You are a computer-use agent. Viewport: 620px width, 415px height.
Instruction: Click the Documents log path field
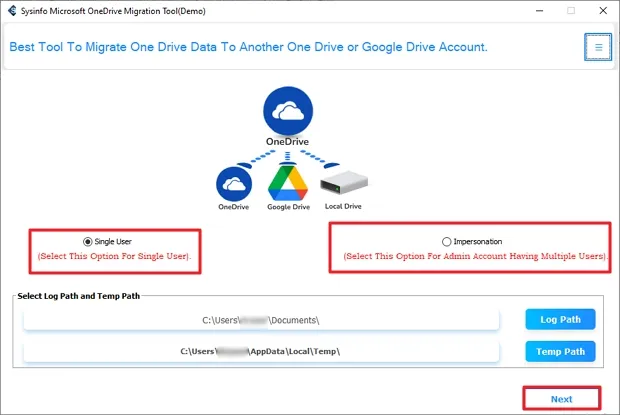pyautogui.click(x=261, y=320)
